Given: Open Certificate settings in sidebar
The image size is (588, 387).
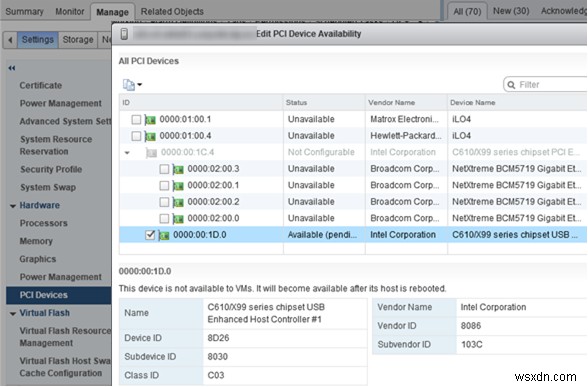Looking at the screenshot, I should tap(41, 86).
